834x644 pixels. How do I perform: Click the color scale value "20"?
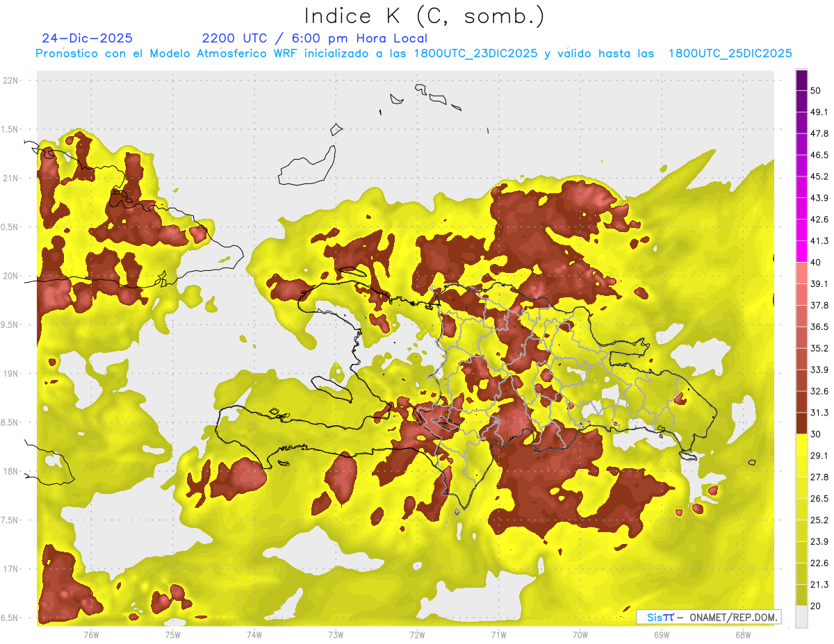coord(817,606)
